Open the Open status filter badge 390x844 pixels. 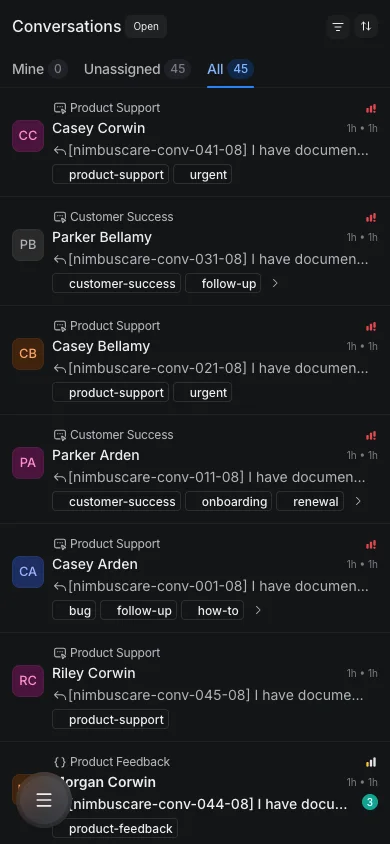[146, 26]
